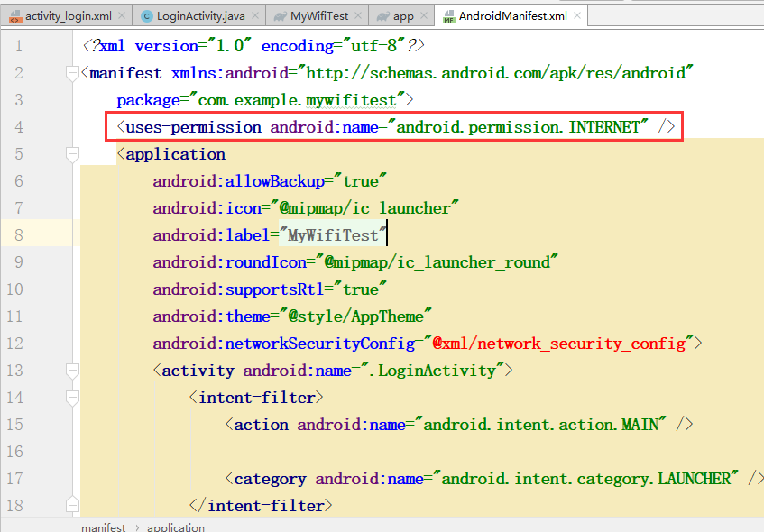Click the class icon on LoginActivity.java tab
Screen dimensions: 764x532
(x=146, y=14)
